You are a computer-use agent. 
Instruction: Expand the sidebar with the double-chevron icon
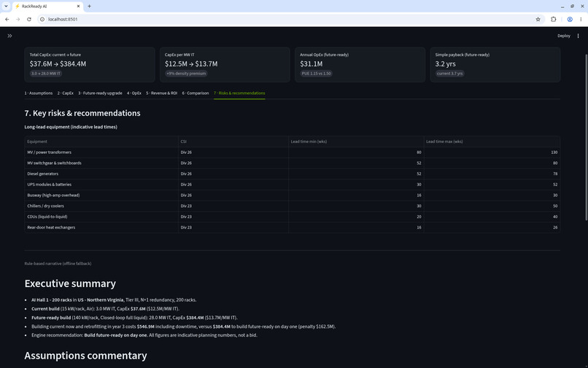point(9,36)
